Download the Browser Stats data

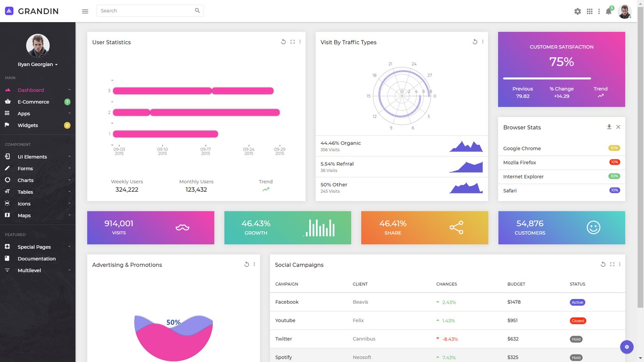coord(609,127)
